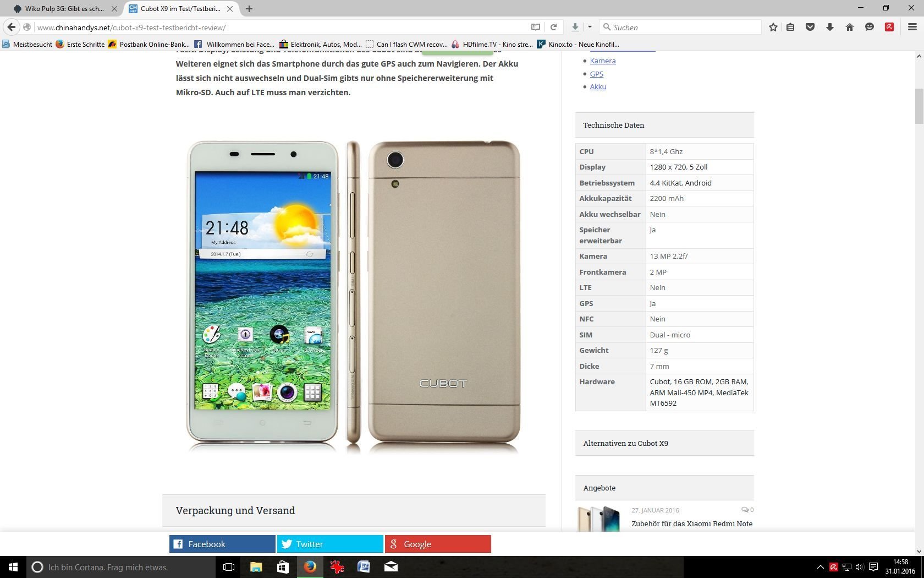The width and height of the screenshot is (924, 578).
Task: Click the Cortana search box
Action: [x=120, y=567]
